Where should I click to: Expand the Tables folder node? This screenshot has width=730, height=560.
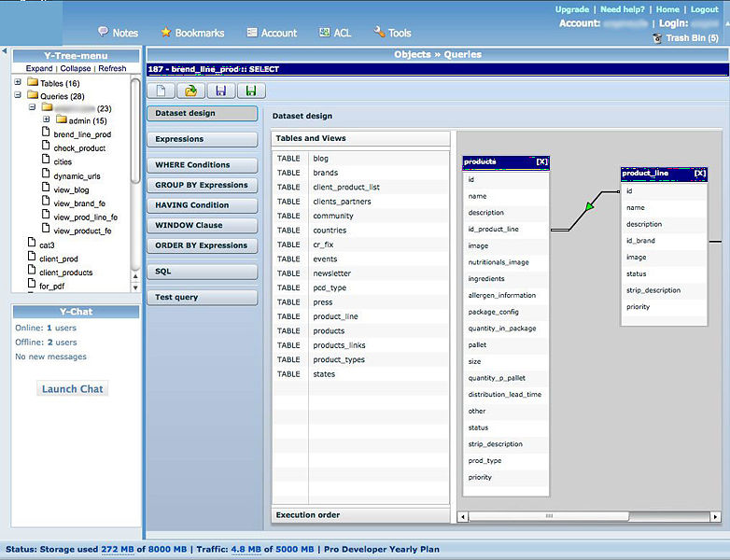pyautogui.click(x=18, y=83)
